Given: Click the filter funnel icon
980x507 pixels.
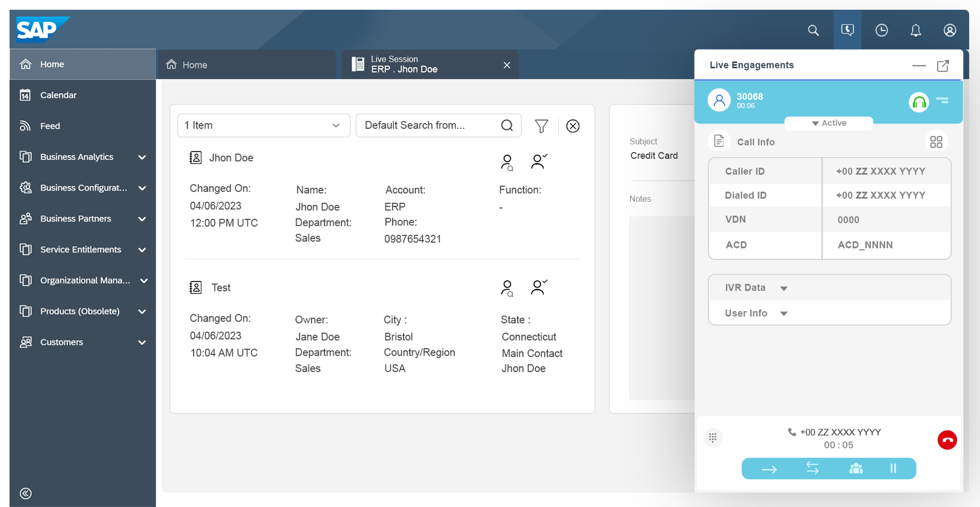Looking at the screenshot, I should [x=541, y=126].
